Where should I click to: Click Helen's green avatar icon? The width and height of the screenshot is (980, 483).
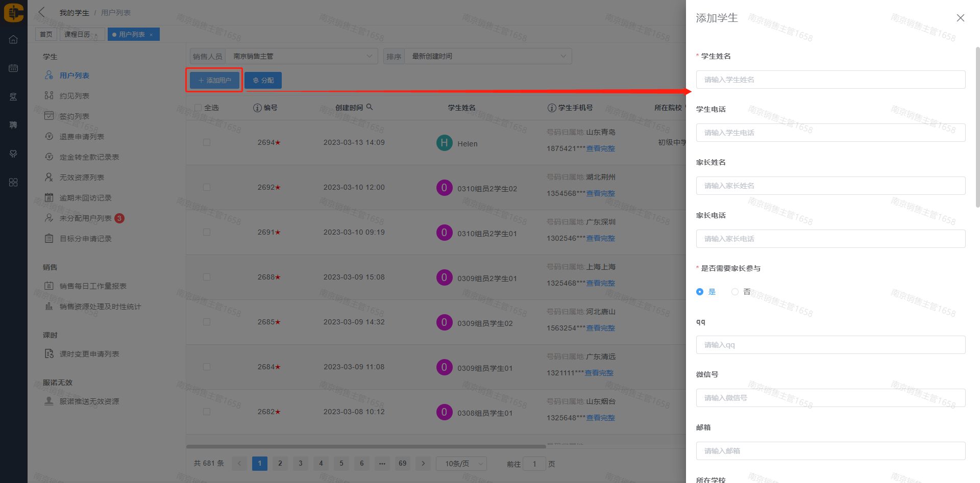pyautogui.click(x=444, y=143)
